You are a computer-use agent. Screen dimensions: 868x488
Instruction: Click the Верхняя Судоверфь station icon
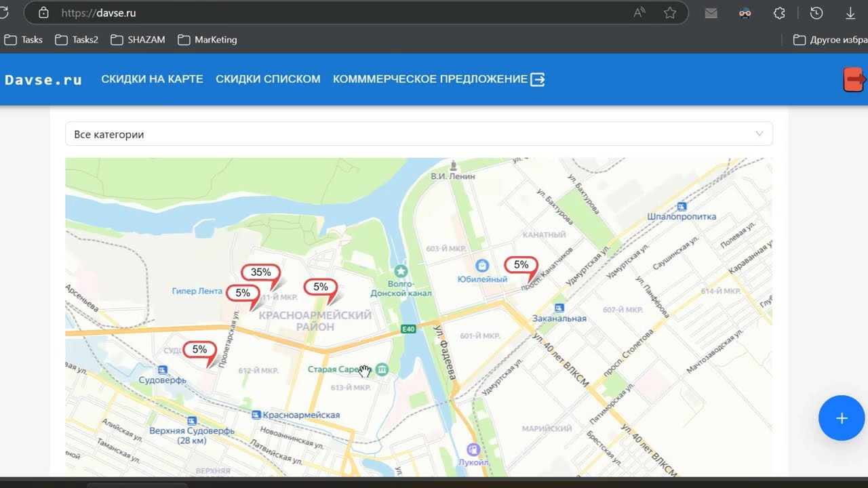[192, 421]
